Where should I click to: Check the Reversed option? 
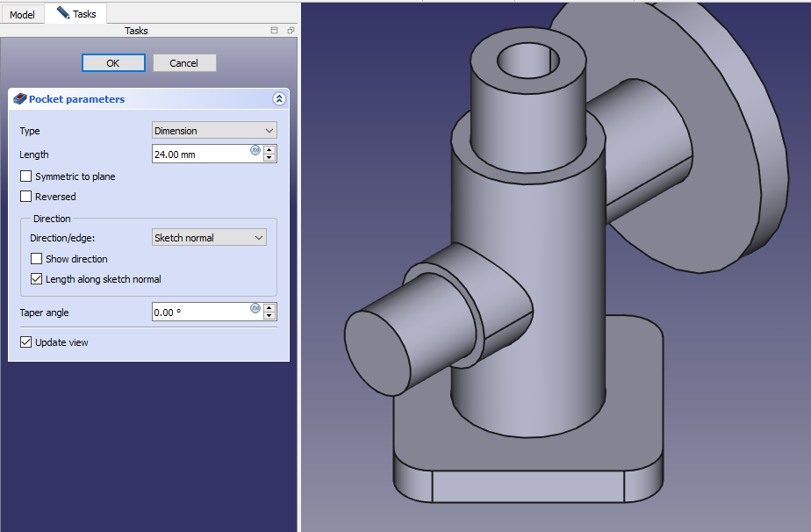(x=26, y=197)
